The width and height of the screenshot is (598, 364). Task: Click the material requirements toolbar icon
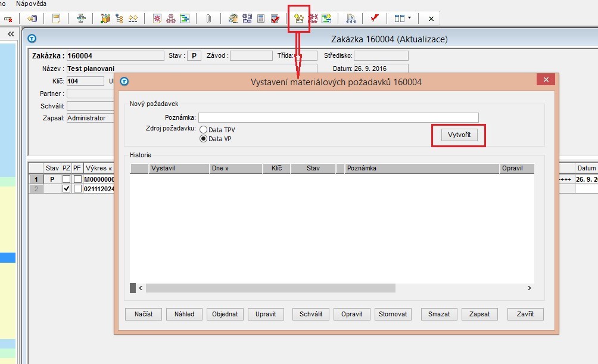(x=299, y=18)
